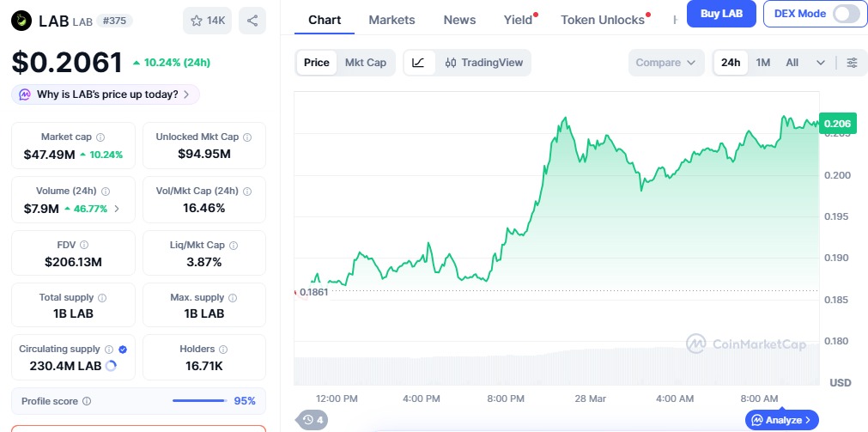The height and width of the screenshot is (432, 868).
Task: Click the $0.2061 price heading
Action: (x=67, y=62)
